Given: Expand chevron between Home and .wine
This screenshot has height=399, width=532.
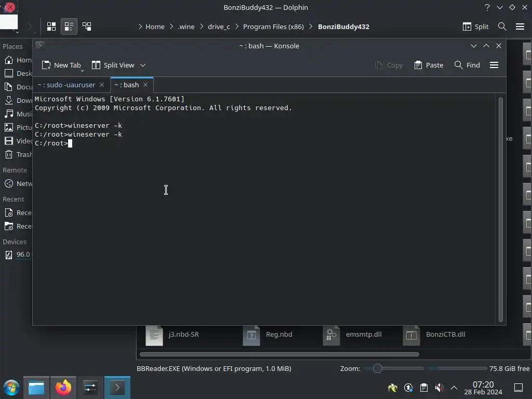Looking at the screenshot, I should [x=171, y=26].
